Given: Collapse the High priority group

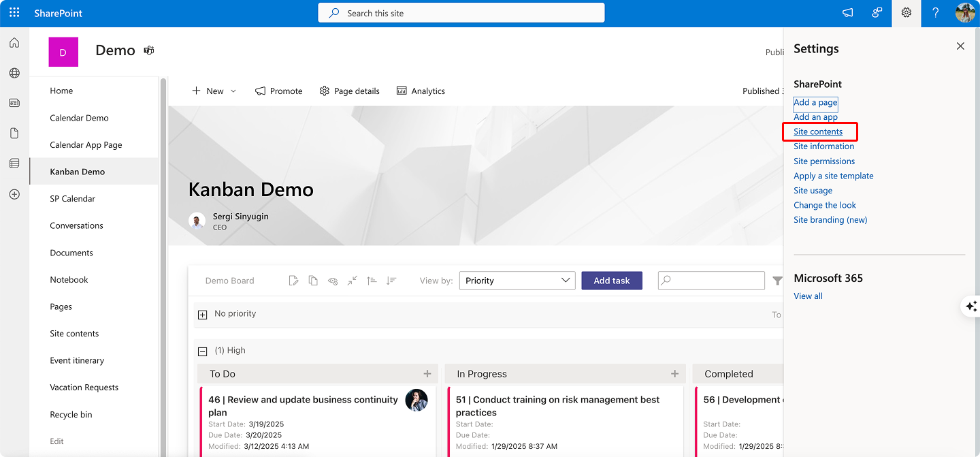Looking at the screenshot, I should 202,350.
